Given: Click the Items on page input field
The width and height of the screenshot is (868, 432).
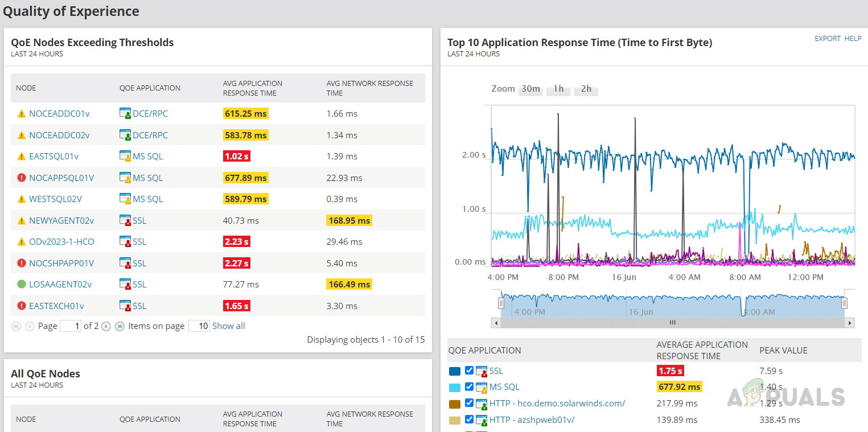Looking at the screenshot, I should coord(199,326).
